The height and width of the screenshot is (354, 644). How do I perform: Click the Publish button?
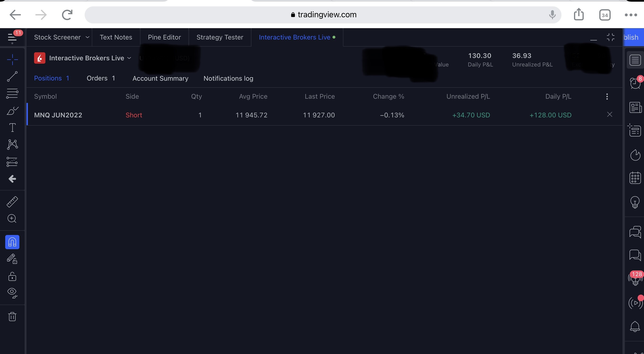point(634,37)
